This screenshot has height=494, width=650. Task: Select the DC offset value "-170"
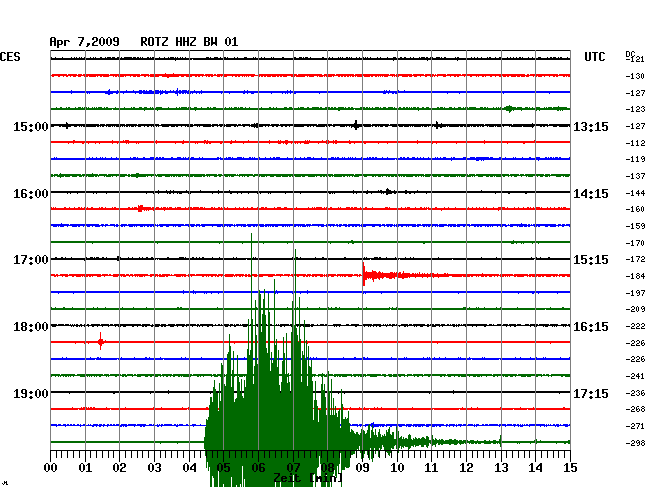[635, 243]
